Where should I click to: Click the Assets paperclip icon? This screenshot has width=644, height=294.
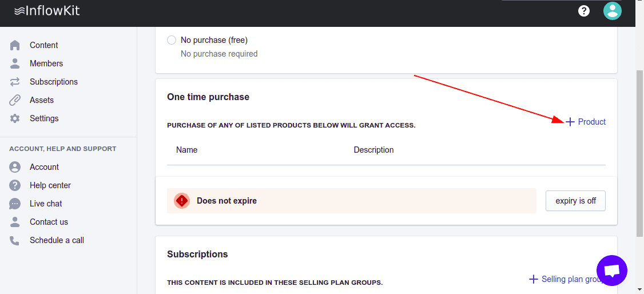15,100
